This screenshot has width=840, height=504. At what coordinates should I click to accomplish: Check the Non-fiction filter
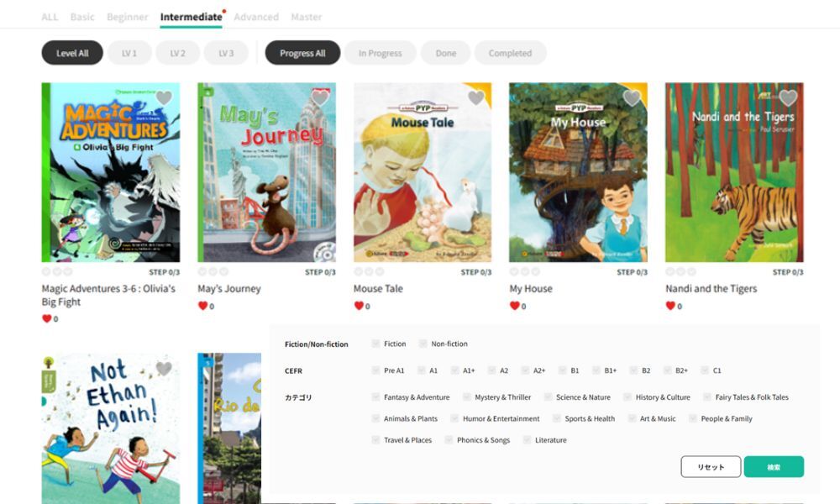coord(423,344)
